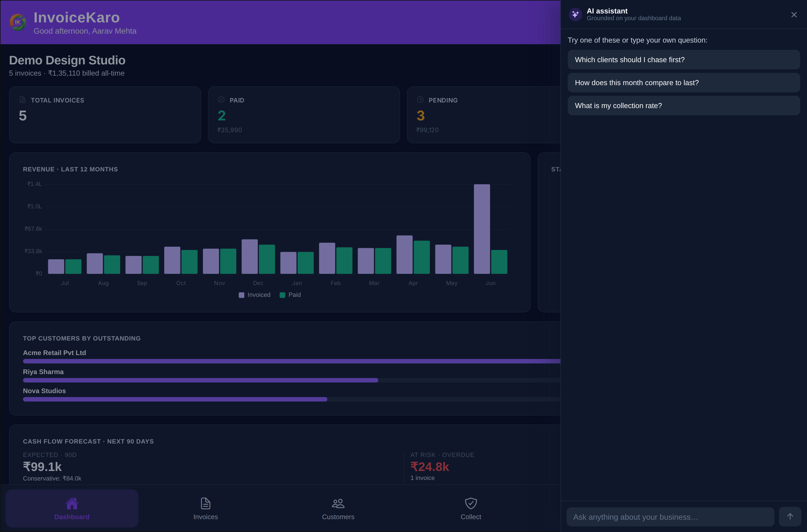Click the tall June invoiced bar
Image resolution: width=807 pixels, height=532 pixels.
(x=481, y=229)
